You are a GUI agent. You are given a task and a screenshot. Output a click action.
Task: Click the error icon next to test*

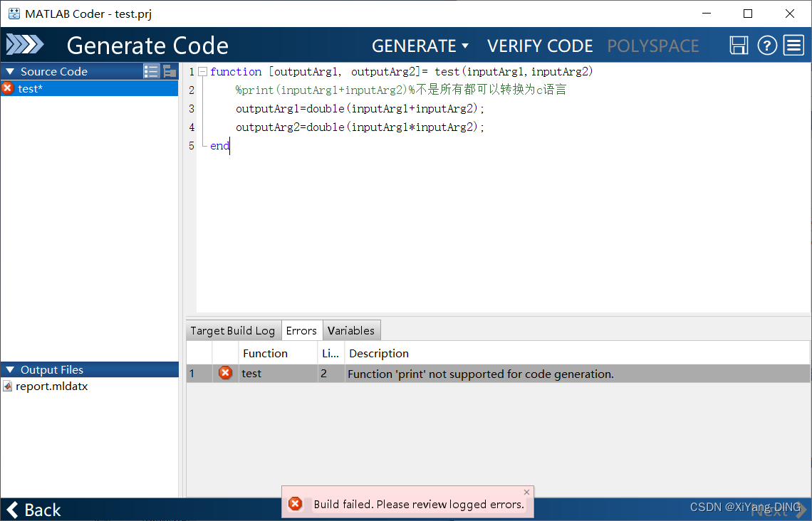click(6, 88)
